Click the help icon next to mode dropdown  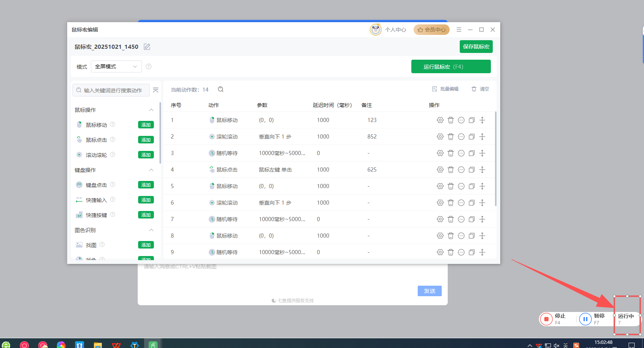coord(149,66)
